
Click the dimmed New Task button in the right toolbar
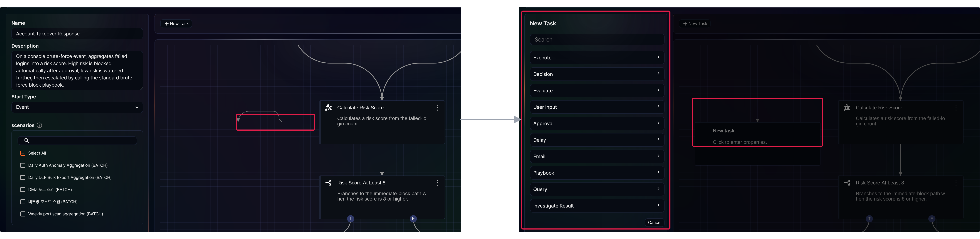[695, 24]
